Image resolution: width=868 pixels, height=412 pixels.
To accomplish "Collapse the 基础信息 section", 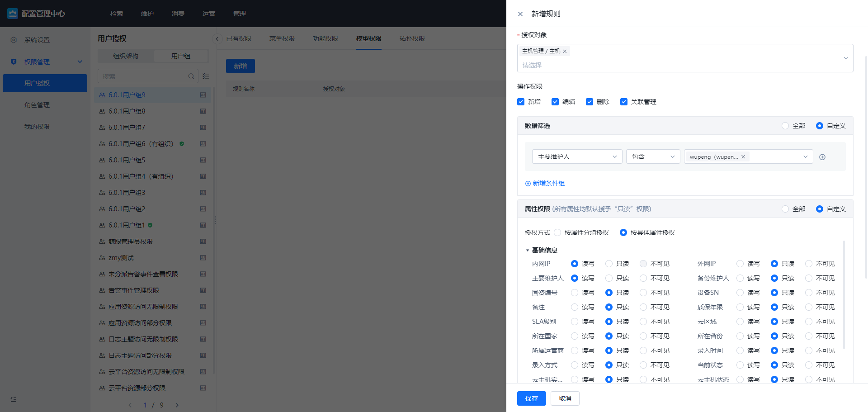I will 527,250.
